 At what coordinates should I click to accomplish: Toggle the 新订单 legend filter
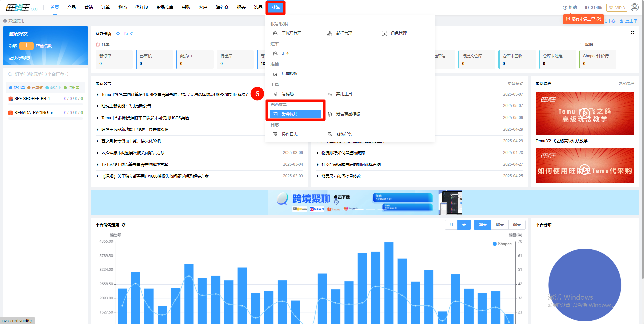pyautogui.click(x=17, y=88)
